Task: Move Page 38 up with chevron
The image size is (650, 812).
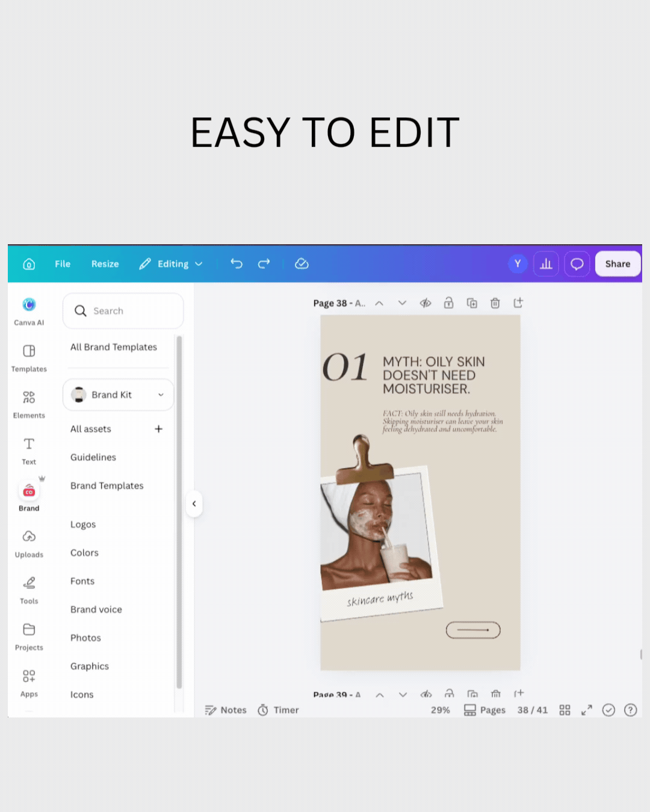Action: pos(379,303)
